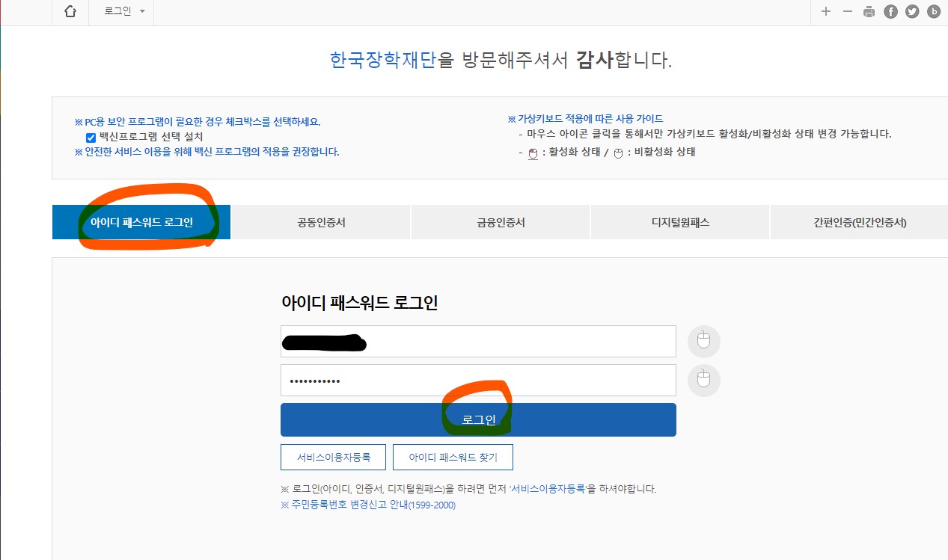
Task: Click the blue 로그인 button
Action: click(x=478, y=419)
